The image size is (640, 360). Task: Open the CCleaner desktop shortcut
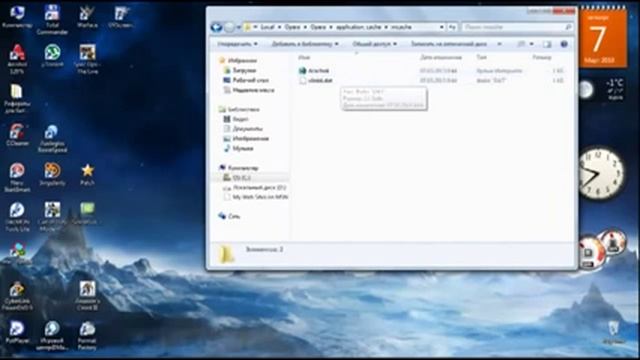17,135
